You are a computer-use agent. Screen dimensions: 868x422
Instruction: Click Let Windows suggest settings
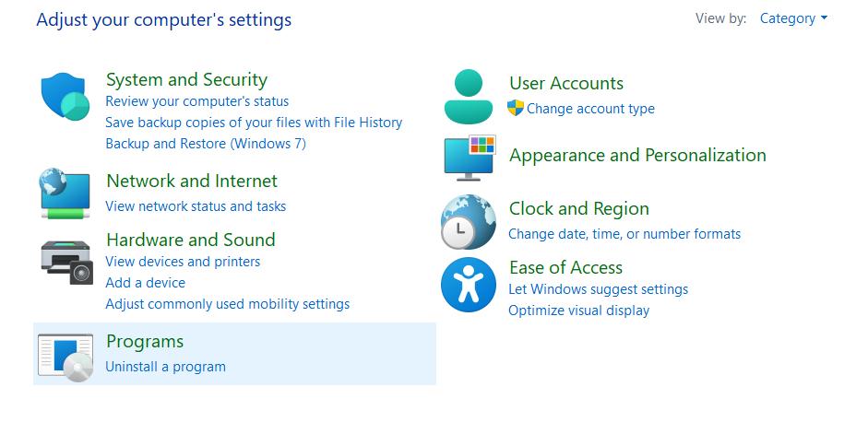coord(599,289)
